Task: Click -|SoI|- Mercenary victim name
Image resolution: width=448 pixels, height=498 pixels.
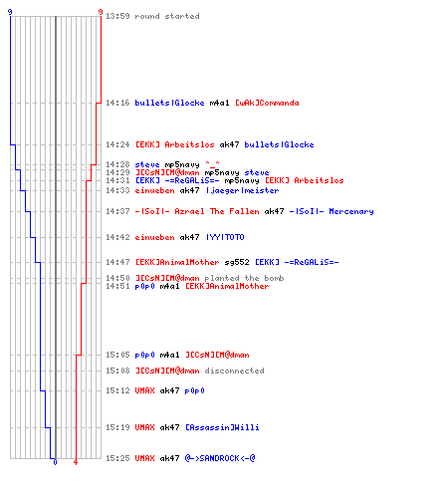Action: [x=332, y=211]
